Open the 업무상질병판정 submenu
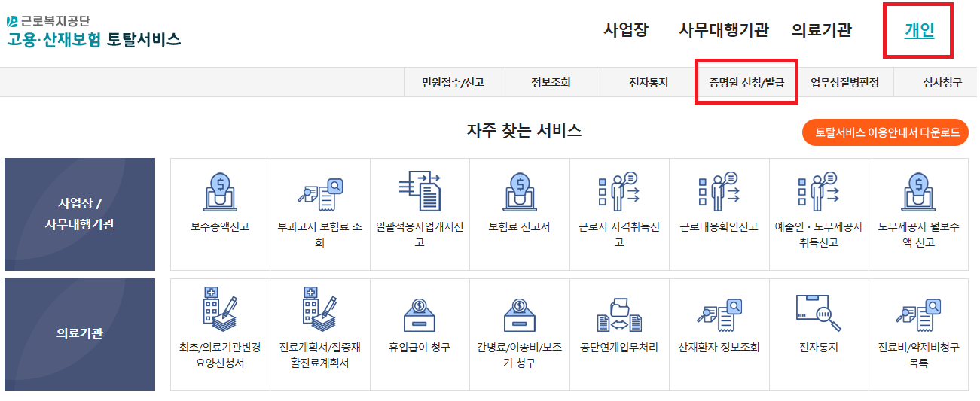The image size is (980, 401). click(844, 83)
